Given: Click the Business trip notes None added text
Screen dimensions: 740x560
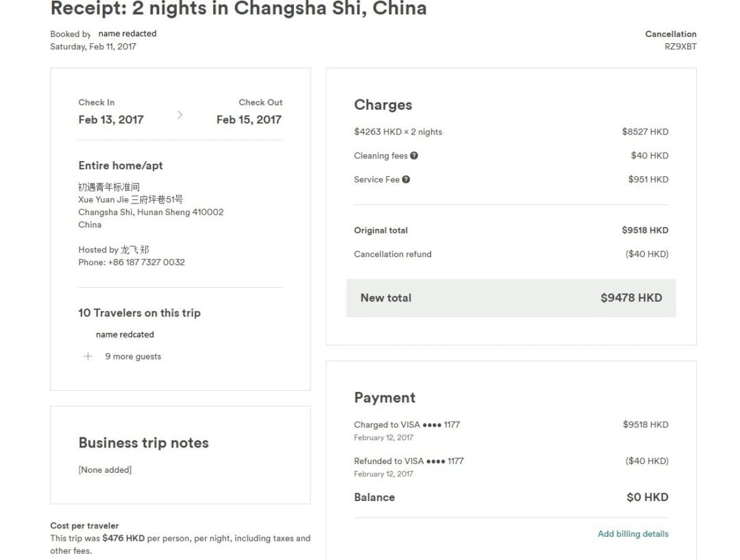Looking at the screenshot, I should 105,470.
